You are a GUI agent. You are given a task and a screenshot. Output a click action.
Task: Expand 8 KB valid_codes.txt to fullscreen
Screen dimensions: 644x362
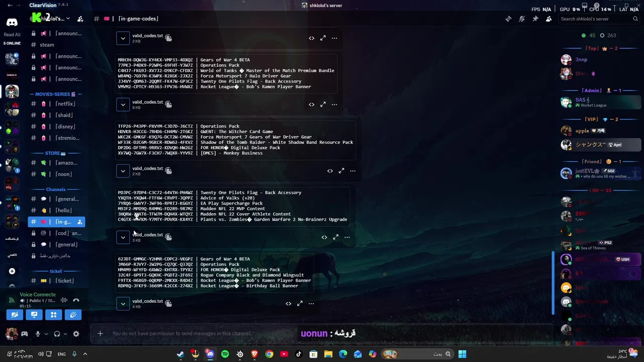pos(323,105)
